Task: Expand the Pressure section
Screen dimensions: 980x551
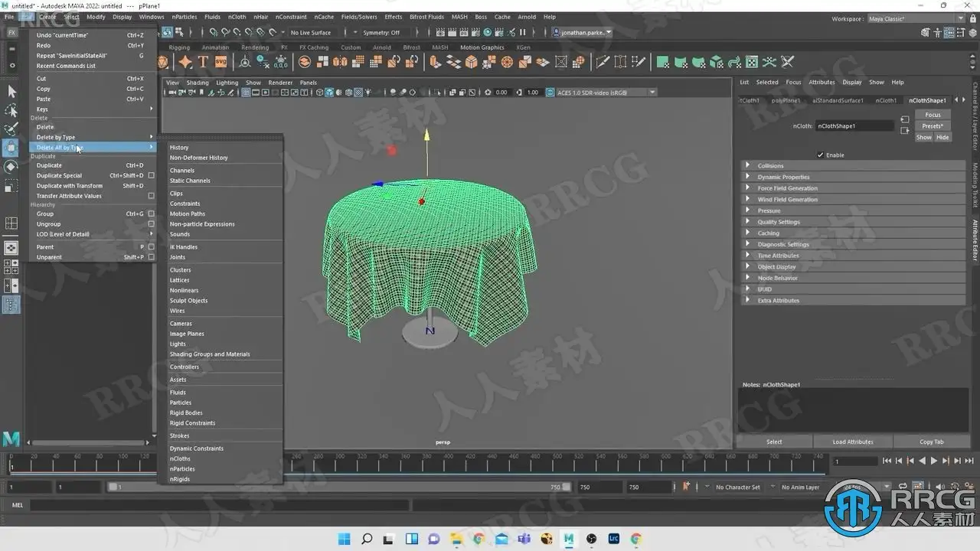Action: coord(854,210)
